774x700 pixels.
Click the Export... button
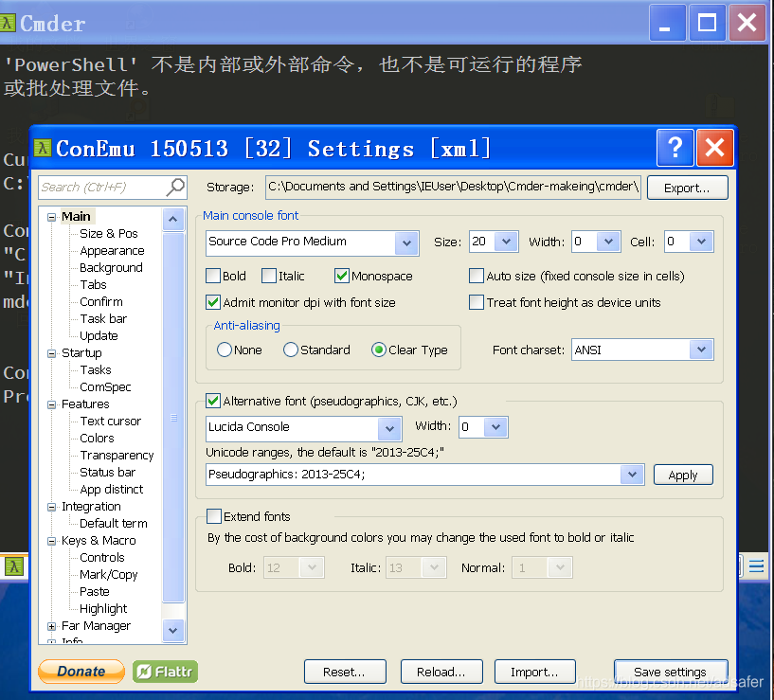click(687, 188)
